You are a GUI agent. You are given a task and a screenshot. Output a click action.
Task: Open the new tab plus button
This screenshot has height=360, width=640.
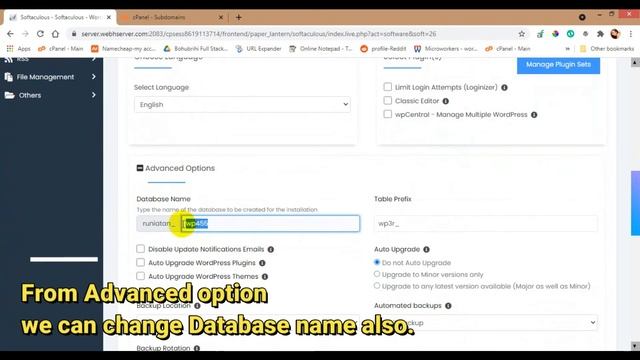pyautogui.click(x=239, y=17)
